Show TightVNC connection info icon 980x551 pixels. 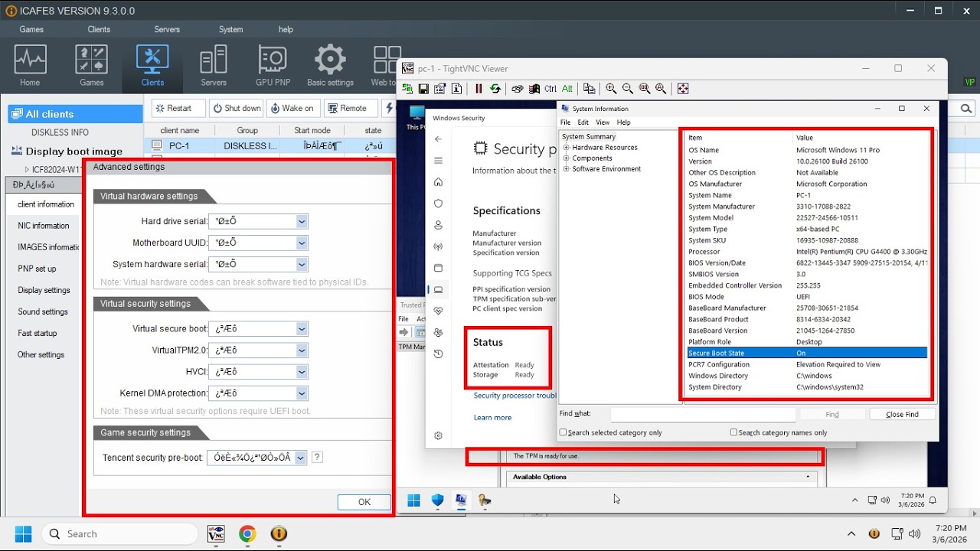coord(457,89)
